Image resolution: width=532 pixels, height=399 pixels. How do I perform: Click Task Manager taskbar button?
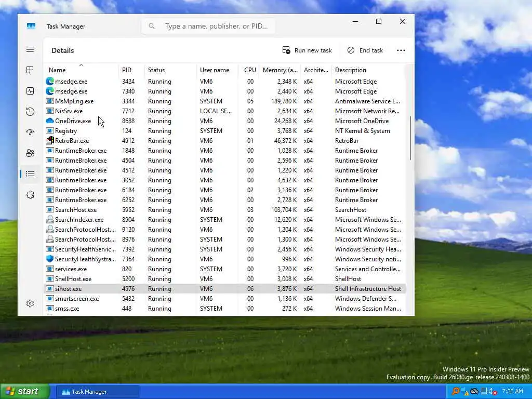pos(97,392)
